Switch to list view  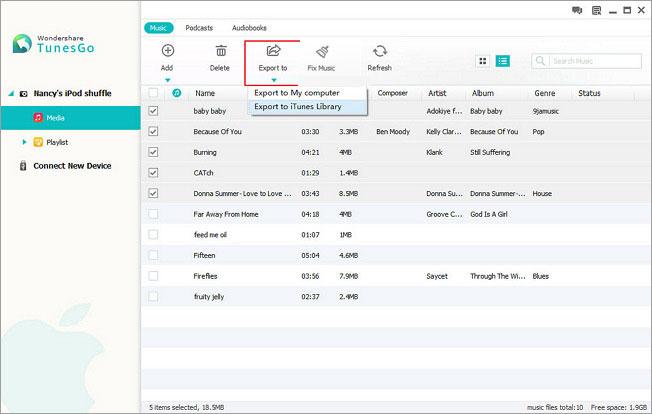[x=502, y=61]
